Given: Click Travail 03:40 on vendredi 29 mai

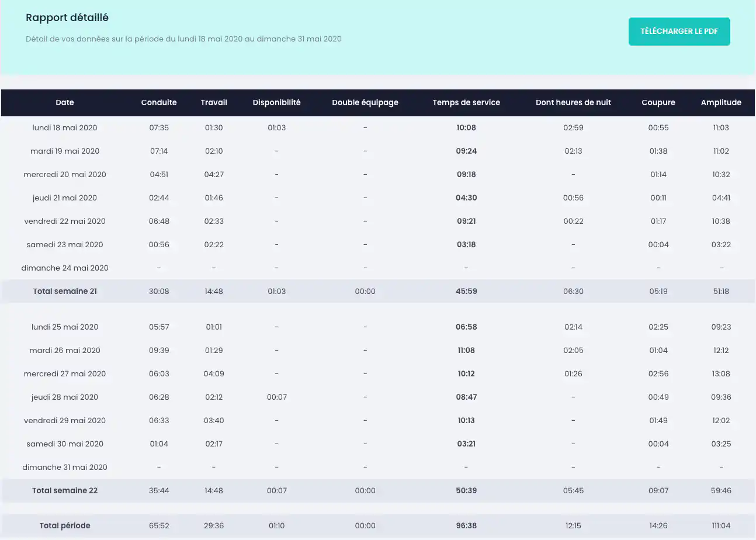Looking at the screenshot, I should tap(214, 420).
